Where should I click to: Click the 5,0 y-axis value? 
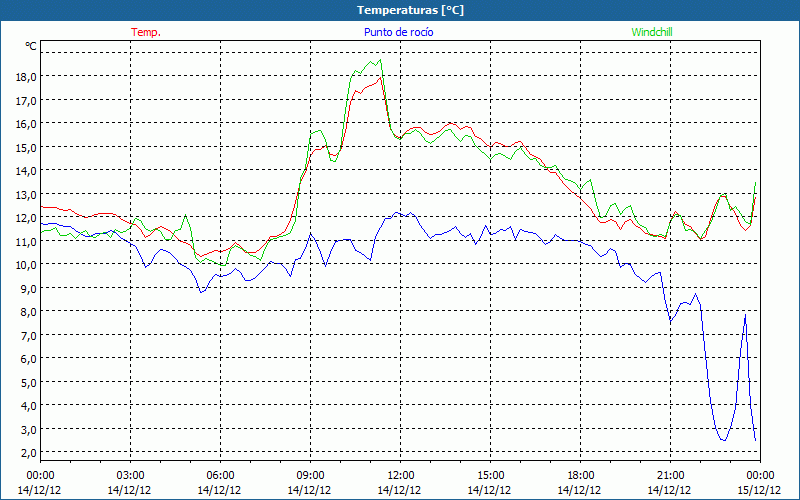[x=29, y=382]
